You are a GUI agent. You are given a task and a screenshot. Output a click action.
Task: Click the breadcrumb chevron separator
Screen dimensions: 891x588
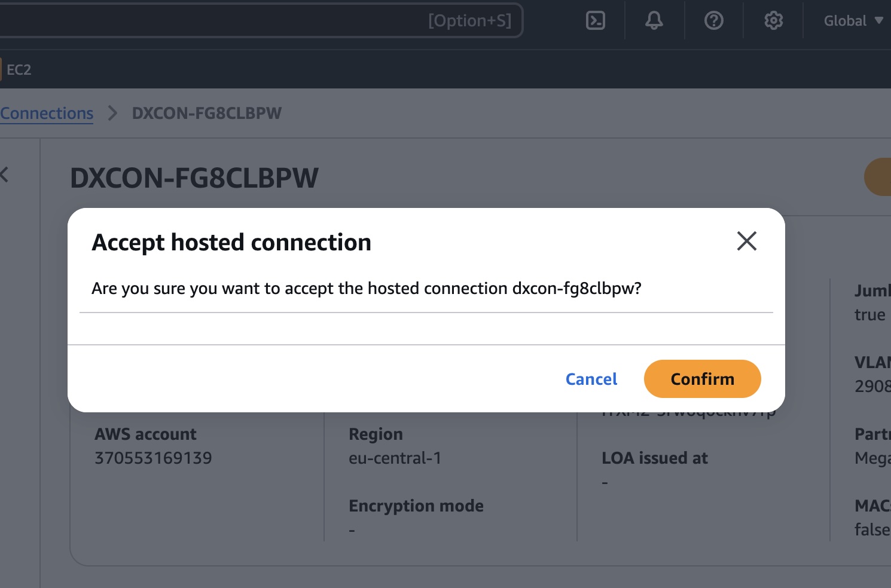coord(112,114)
